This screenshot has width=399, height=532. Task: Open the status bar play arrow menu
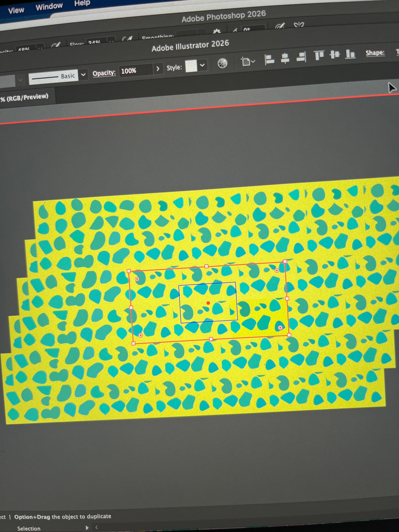click(x=87, y=528)
